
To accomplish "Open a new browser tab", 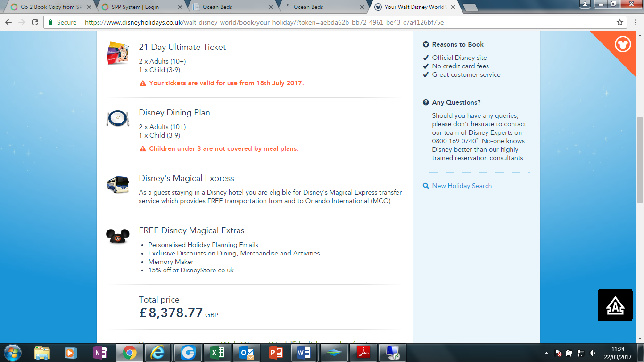I will click(470, 7).
